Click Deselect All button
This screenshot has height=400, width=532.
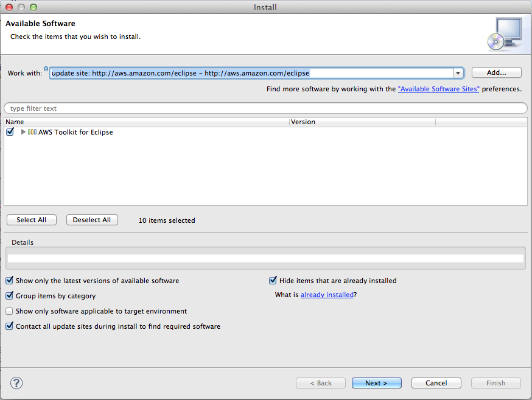tap(92, 220)
